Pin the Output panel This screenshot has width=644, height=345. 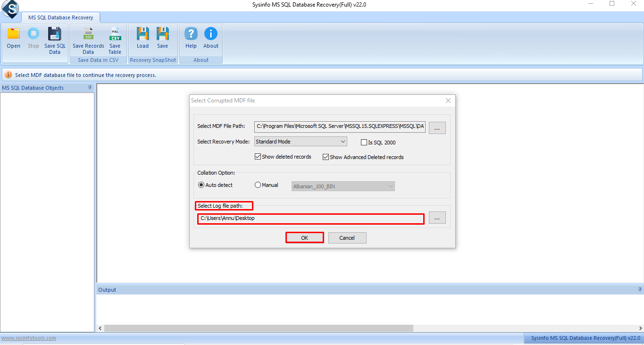click(640, 289)
